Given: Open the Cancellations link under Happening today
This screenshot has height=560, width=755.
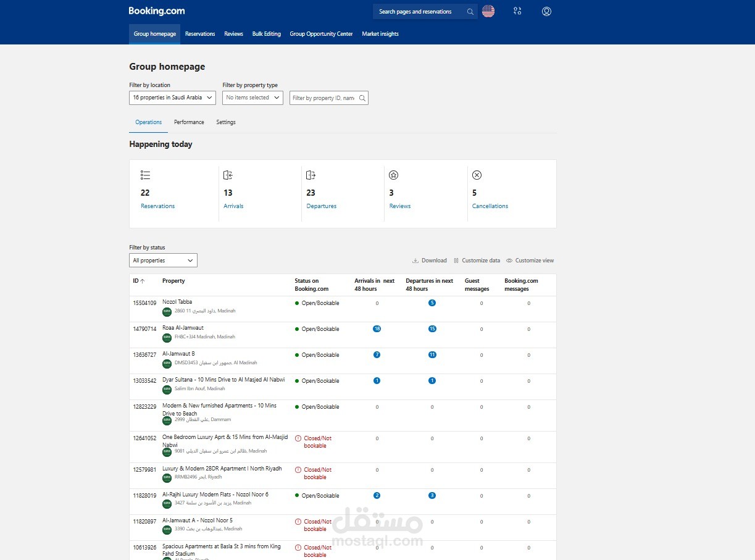Looking at the screenshot, I should tap(490, 206).
